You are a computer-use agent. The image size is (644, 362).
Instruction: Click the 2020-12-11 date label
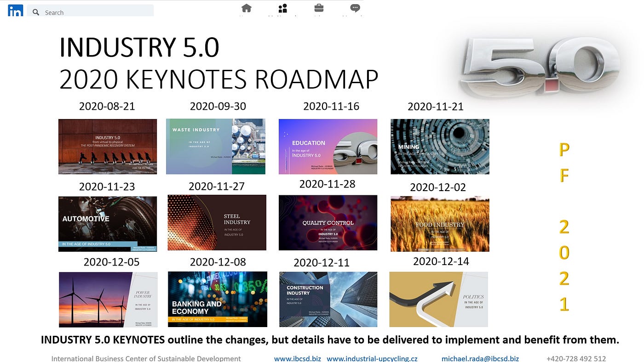[x=322, y=263]
